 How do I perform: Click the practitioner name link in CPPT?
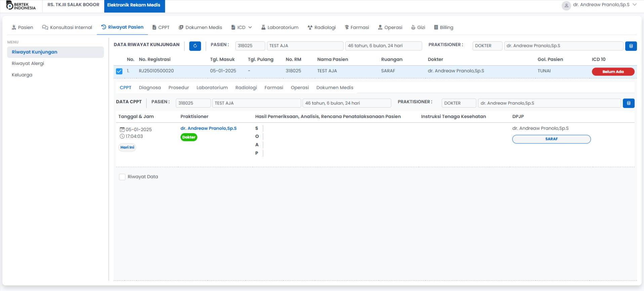[x=208, y=128]
